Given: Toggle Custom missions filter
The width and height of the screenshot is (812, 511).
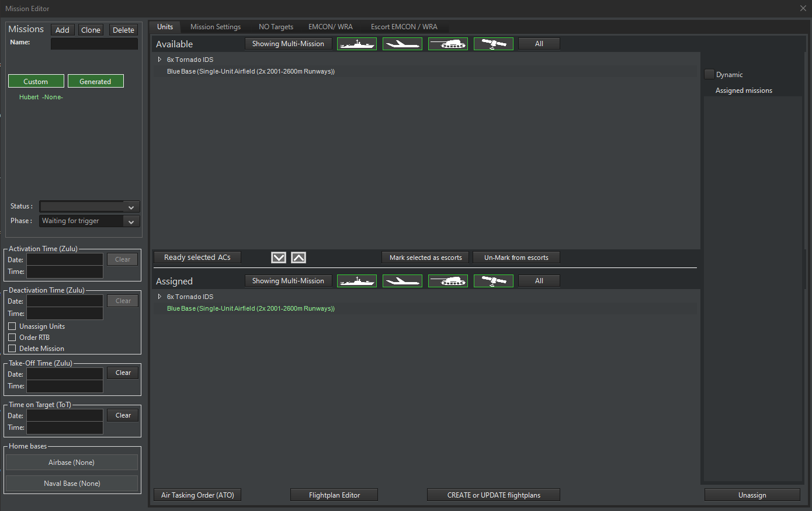Looking at the screenshot, I should click(36, 81).
